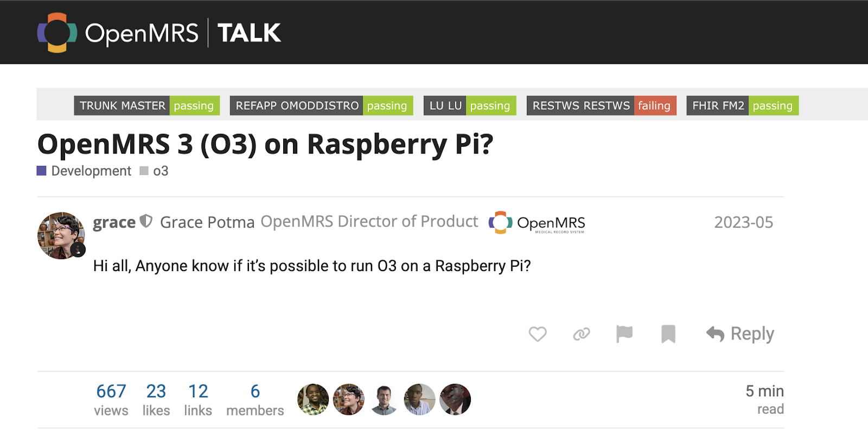Open the OpenMRS logo next to author title

[x=537, y=223]
